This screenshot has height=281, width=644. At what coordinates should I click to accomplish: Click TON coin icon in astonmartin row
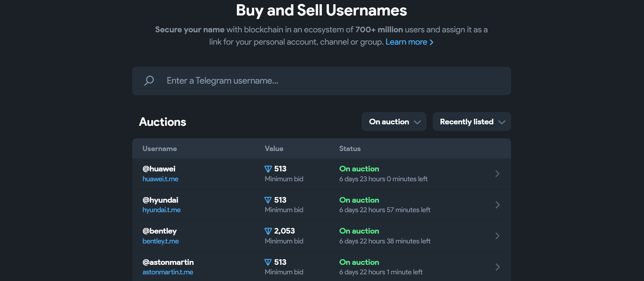pyautogui.click(x=268, y=262)
